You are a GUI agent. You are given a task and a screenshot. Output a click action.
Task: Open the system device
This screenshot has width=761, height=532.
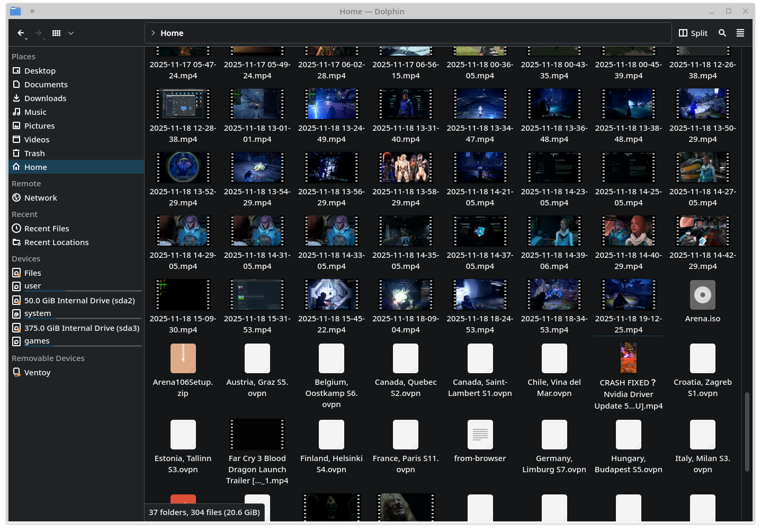[76, 314]
